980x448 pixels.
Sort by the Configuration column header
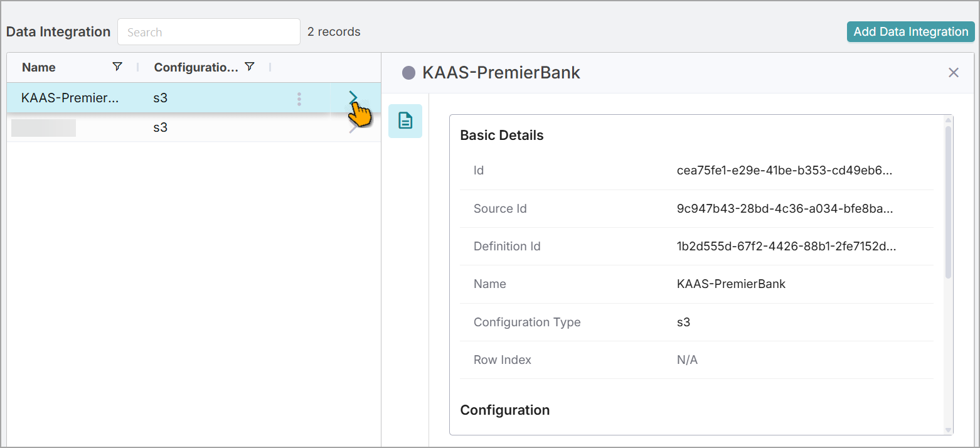tap(196, 67)
